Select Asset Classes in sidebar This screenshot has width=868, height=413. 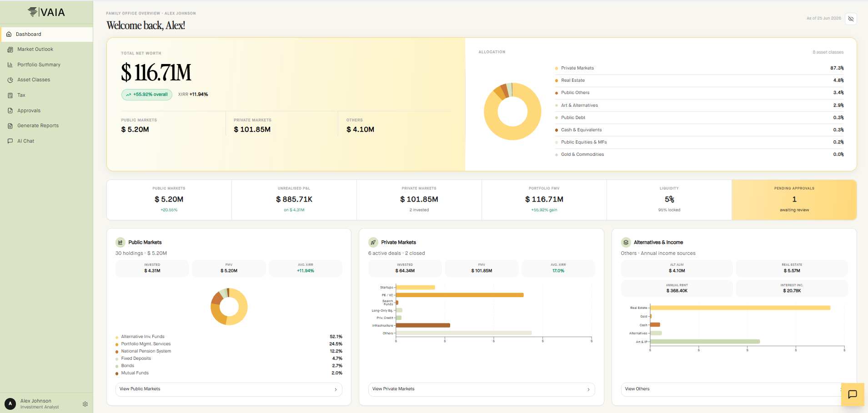coord(47,80)
